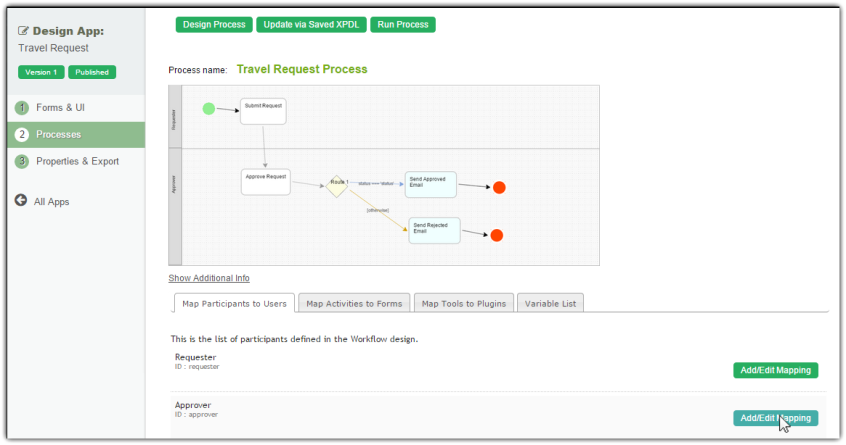The height and width of the screenshot is (445, 846).
Task: Click the Route 1 diamond node
Action: point(339,185)
